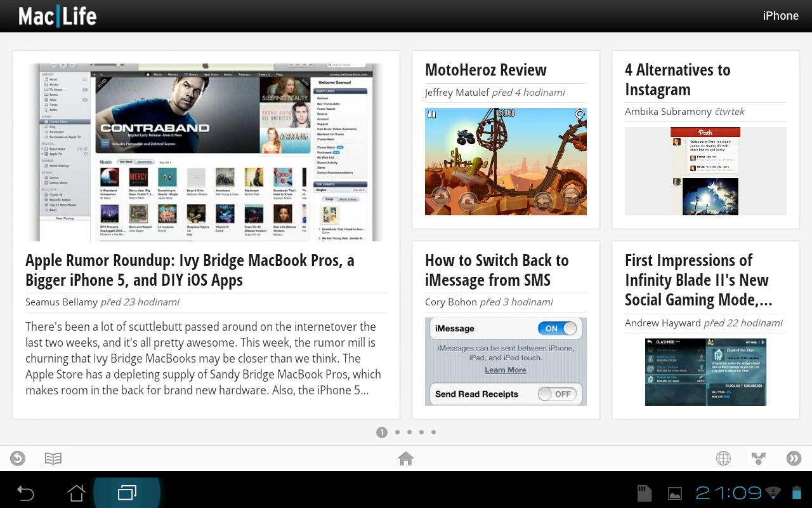The image size is (812, 508).
Task: Tap the Send Read Receipts OFF switch
Action: (557, 394)
